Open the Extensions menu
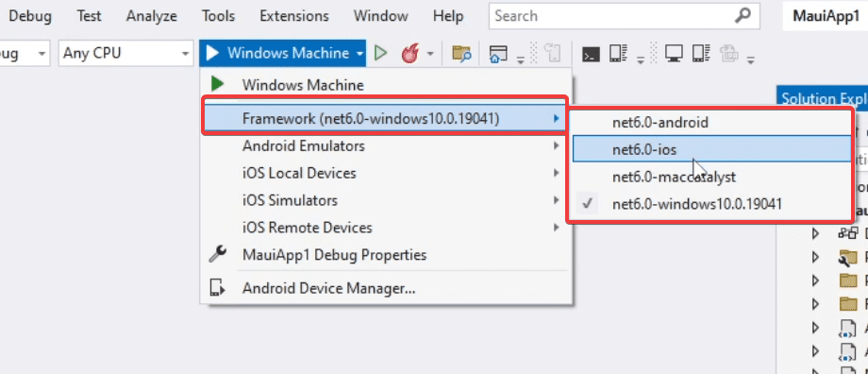Viewport: 868px width, 374px height. point(294,16)
